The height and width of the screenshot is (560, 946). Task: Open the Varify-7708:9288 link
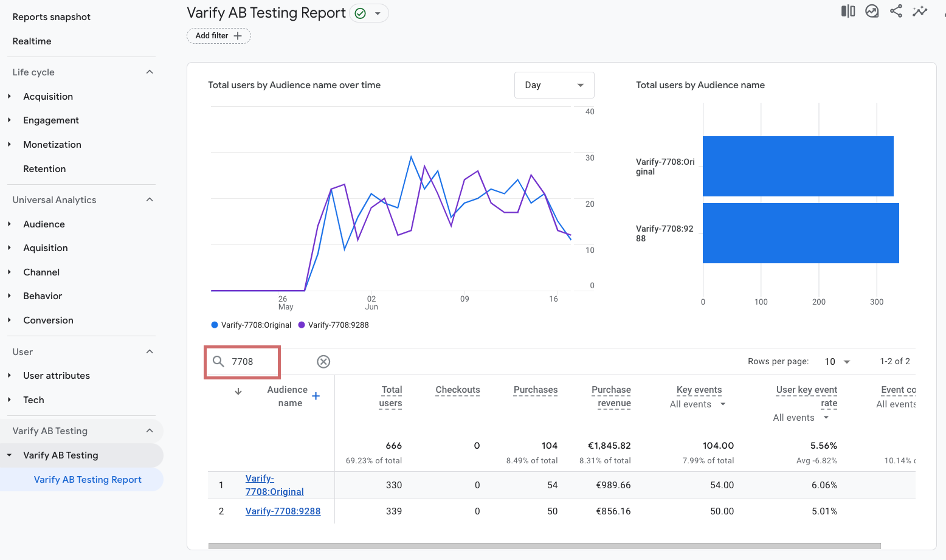click(283, 511)
